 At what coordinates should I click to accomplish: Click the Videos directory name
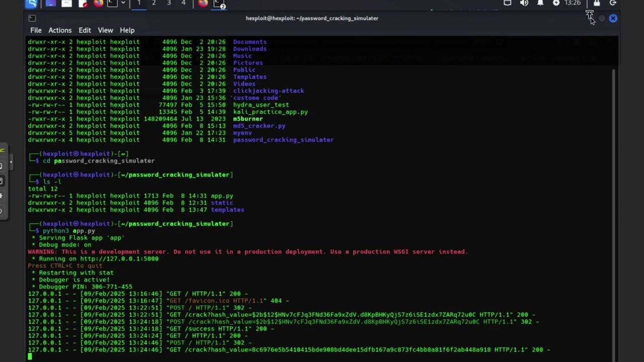point(244,84)
